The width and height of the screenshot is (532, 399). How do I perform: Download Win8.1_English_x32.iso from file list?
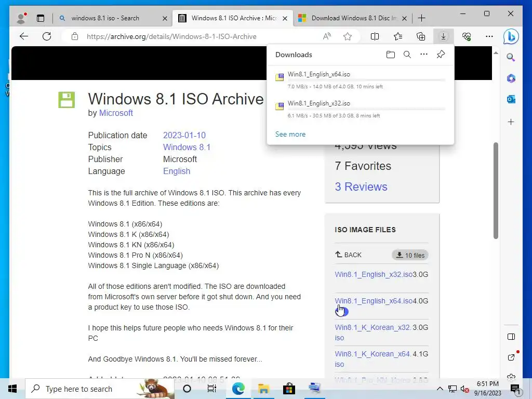(x=374, y=274)
